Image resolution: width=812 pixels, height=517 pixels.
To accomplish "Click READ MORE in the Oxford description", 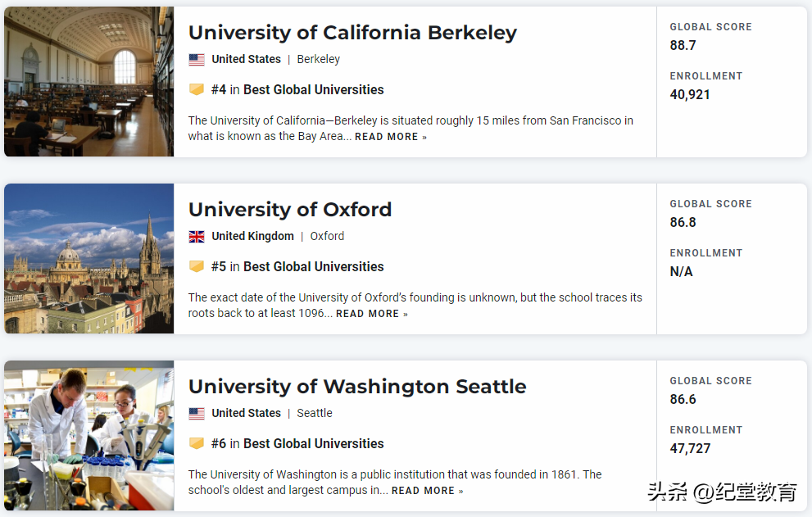I will tap(371, 314).
